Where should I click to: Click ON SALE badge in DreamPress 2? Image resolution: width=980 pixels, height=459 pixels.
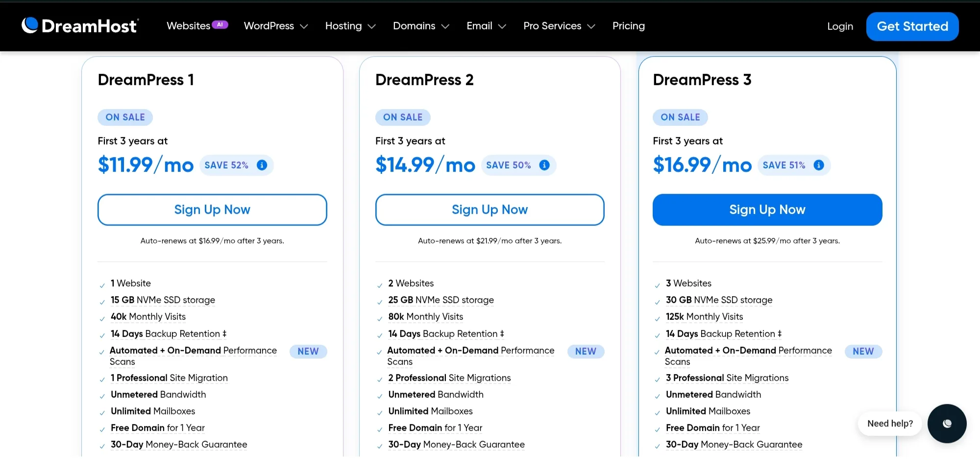(403, 117)
